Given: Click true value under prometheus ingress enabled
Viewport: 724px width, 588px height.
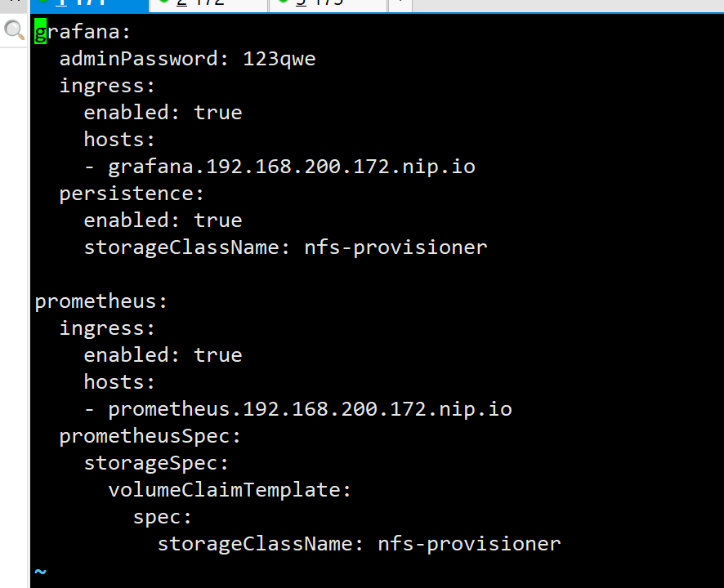Looking at the screenshot, I should 218,355.
